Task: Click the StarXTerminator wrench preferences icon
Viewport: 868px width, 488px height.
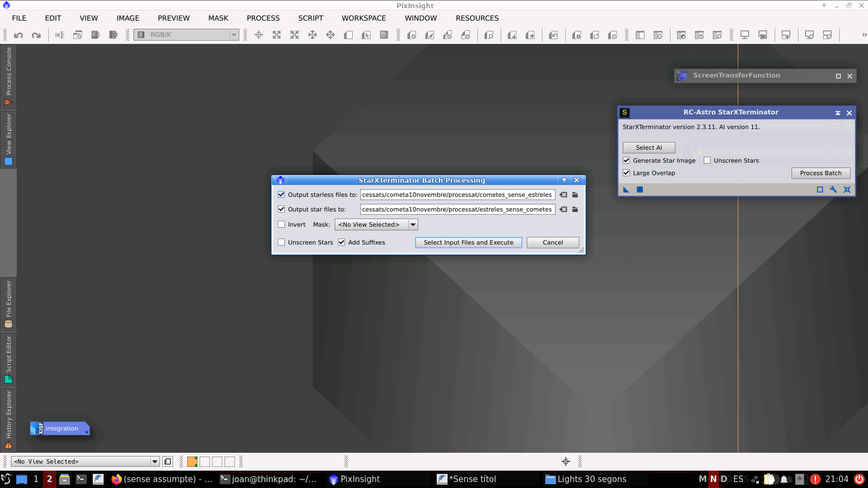Action: [833, 189]
